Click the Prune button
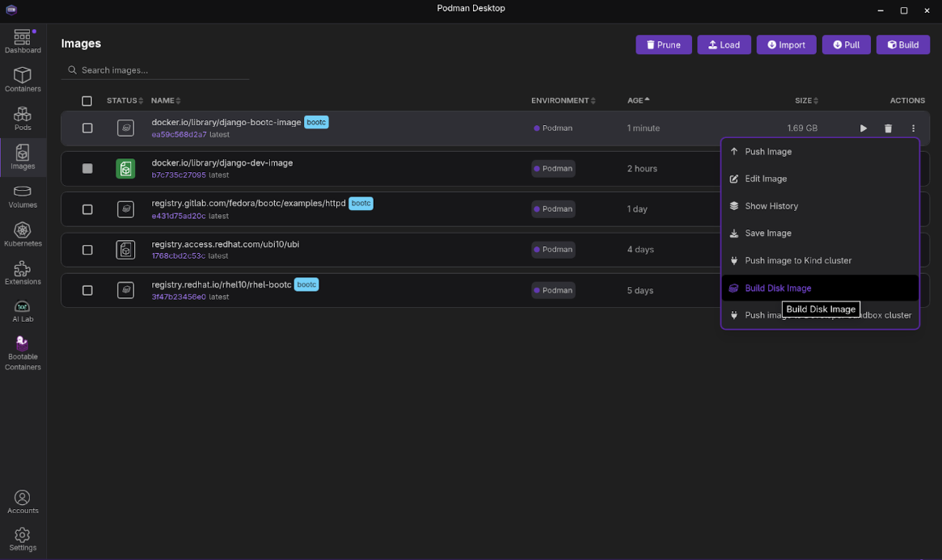 (663, 45)
